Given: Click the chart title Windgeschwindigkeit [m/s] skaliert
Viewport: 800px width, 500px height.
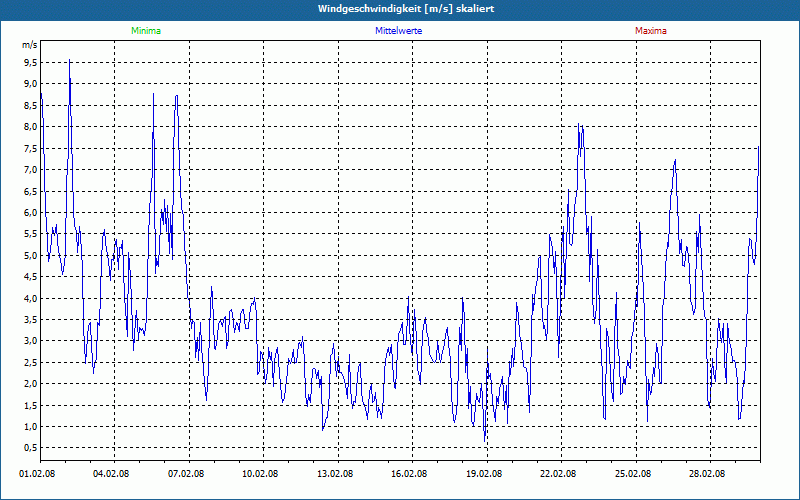Looking at the screenshot, I should (406, 9).
